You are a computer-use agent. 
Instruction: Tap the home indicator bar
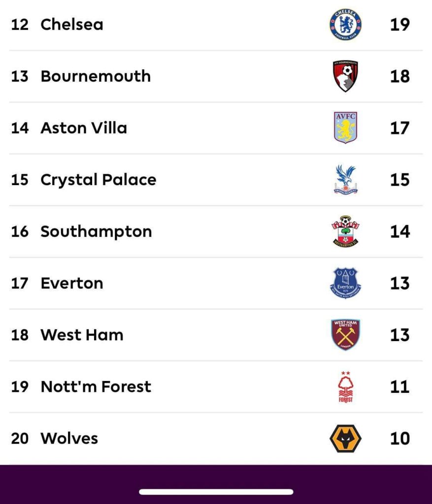[x=216, y=492]
